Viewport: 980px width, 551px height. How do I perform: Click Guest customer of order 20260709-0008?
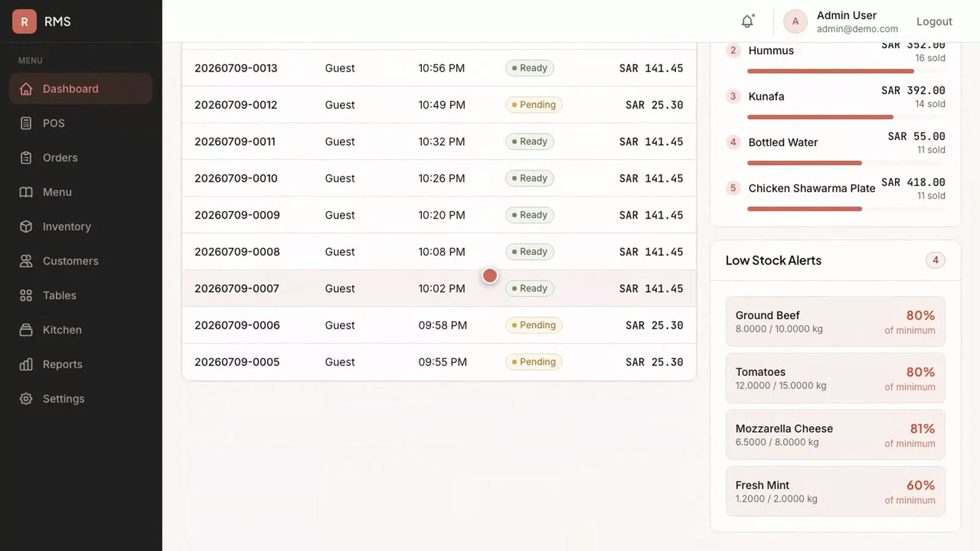click(340, 252)
